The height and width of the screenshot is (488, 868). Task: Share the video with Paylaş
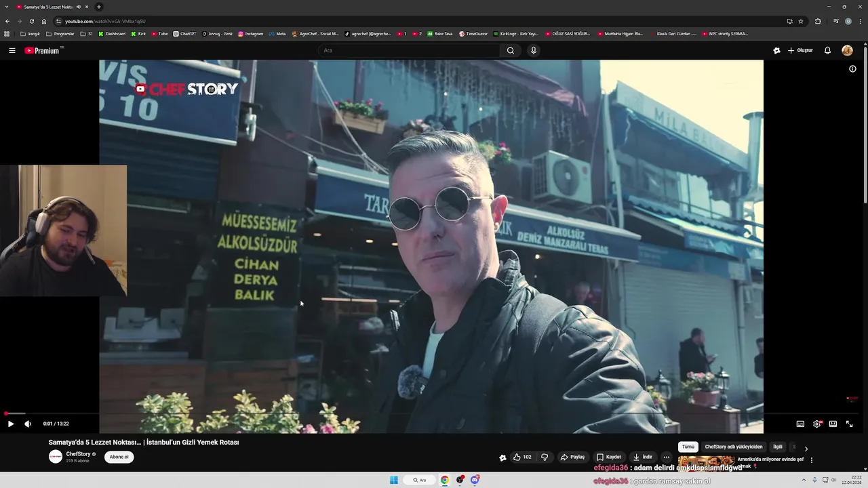[572, 457]
